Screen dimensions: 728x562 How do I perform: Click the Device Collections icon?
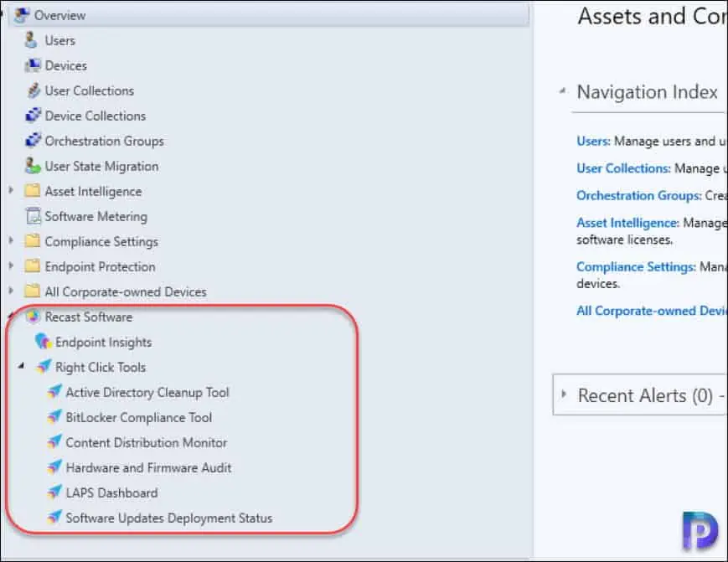tap(33, 116)
